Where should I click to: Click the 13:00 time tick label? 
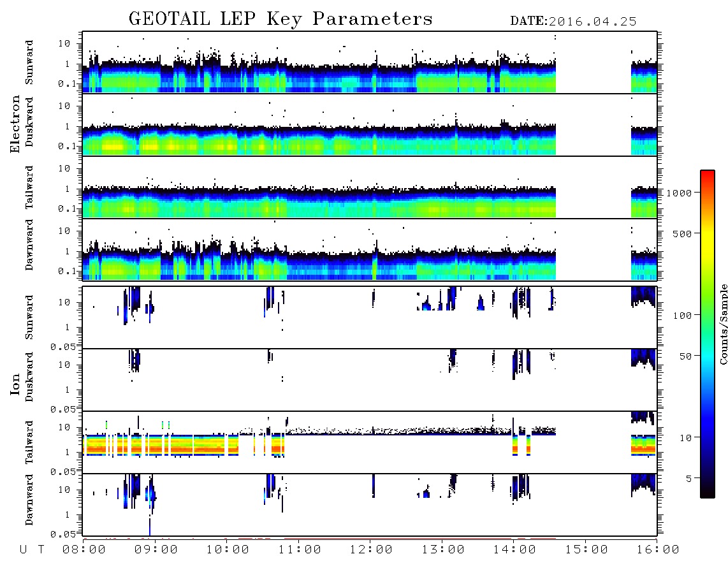click(443, 550)
